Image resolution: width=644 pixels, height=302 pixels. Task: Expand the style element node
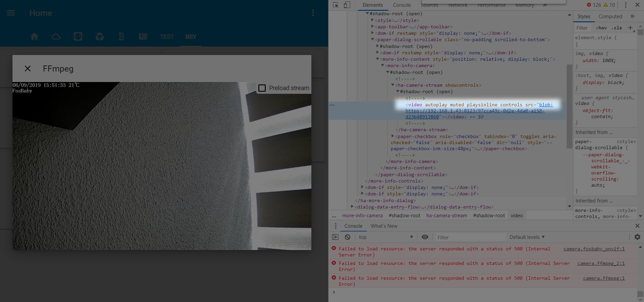(x=372, y=20)
